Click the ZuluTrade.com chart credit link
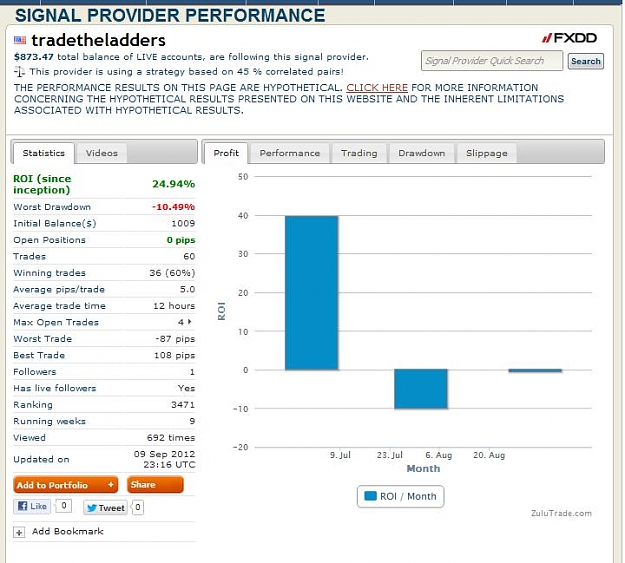Image resolution: width=625 pixels, height=563 pixels. (561, 513)
